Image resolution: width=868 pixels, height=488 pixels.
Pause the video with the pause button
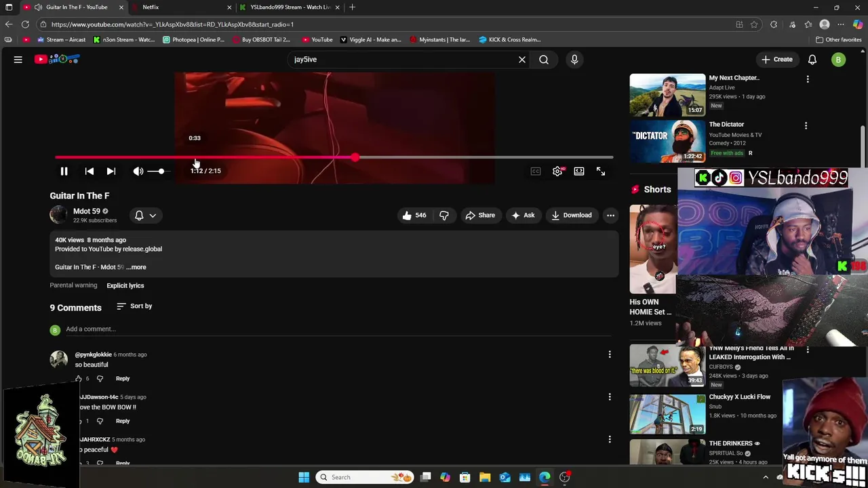pos(64,171)
